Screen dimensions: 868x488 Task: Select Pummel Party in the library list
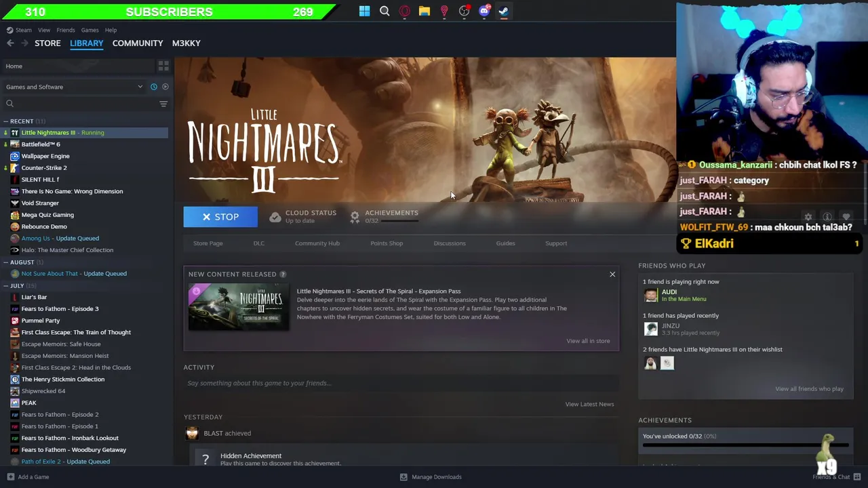click(x=41, y=321)
